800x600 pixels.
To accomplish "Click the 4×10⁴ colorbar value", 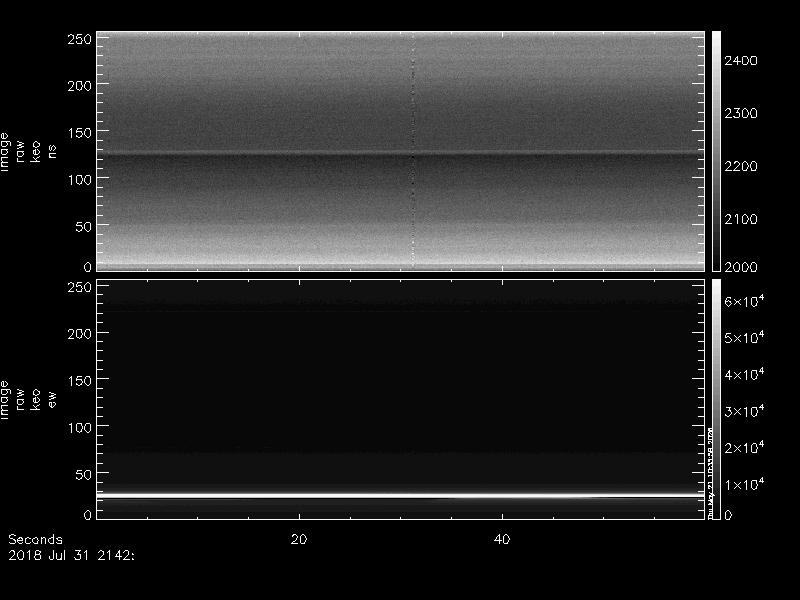I will 744,374.
